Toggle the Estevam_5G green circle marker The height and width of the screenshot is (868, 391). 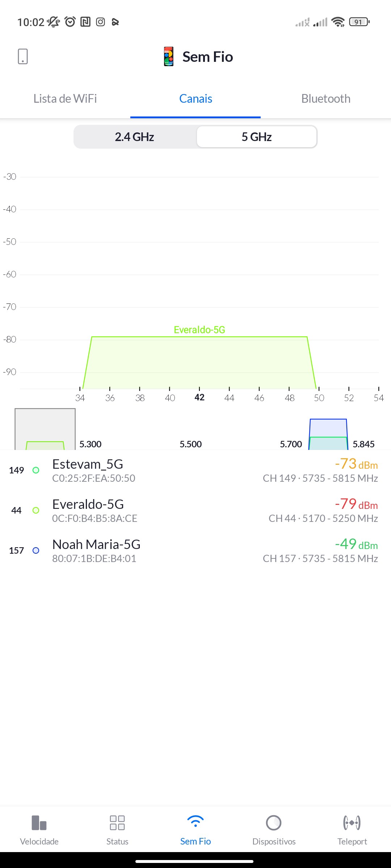36,470
